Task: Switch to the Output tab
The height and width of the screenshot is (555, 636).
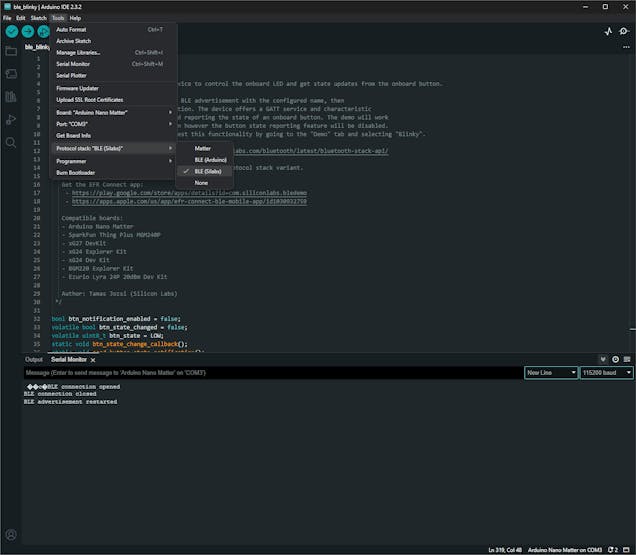Action: pos(34,359)
